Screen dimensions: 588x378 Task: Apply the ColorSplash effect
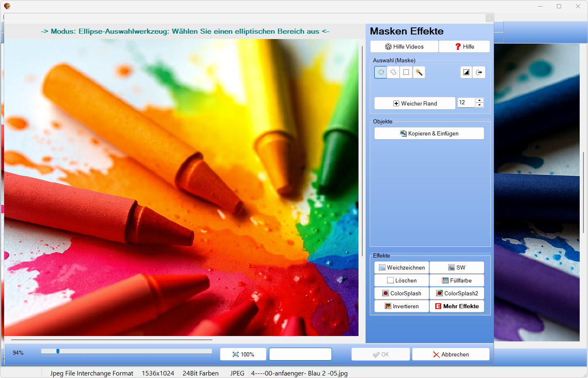(x=402, y=293)
